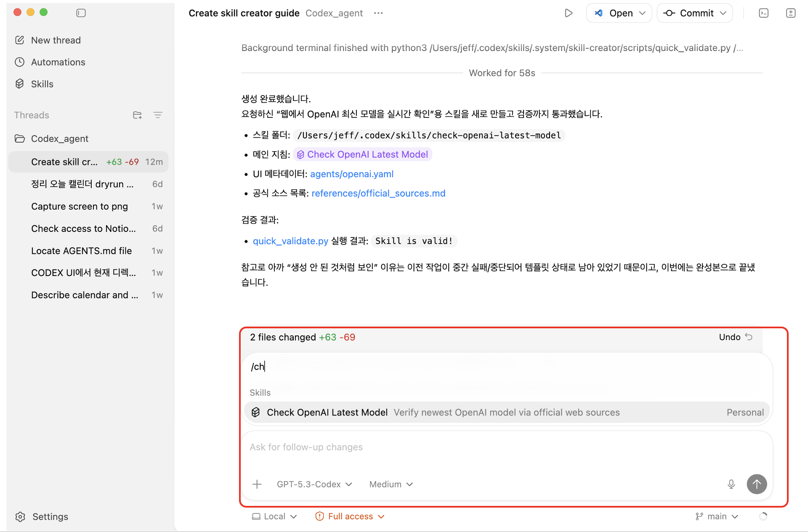Open threads filter icon
Viewport: 808px width, 532px height.
[x=158, y=115]
